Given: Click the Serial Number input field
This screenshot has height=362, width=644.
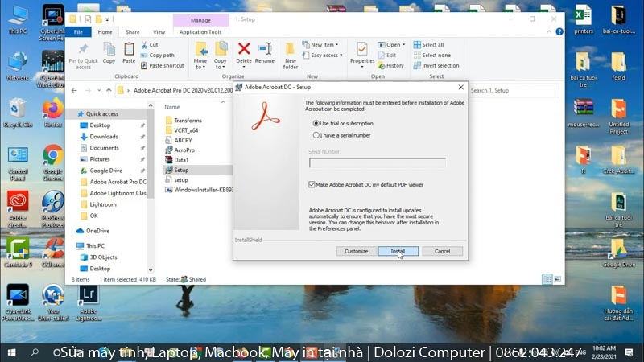Looking at the screenshot, I should coord(377,163).
